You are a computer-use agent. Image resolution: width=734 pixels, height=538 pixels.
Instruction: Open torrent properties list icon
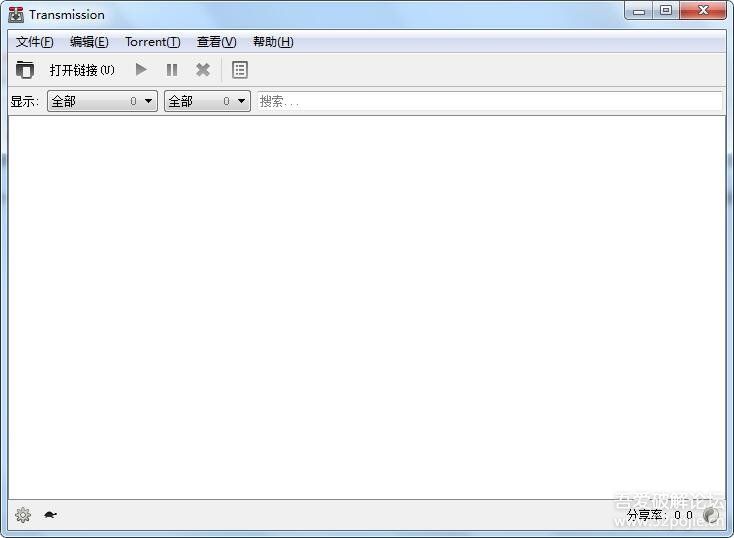tap(240, 70)
